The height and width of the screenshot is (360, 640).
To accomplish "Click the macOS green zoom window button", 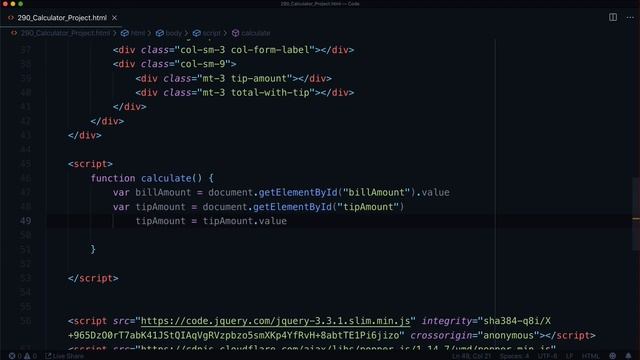I will click(20, 4).
